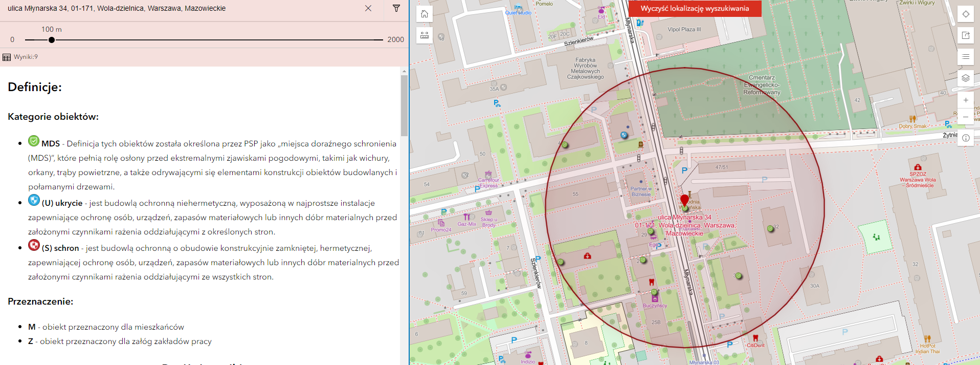980x365 pixels.
Task: Open the legend list icon
Action: pyautogui.click(x=965, y=57)
